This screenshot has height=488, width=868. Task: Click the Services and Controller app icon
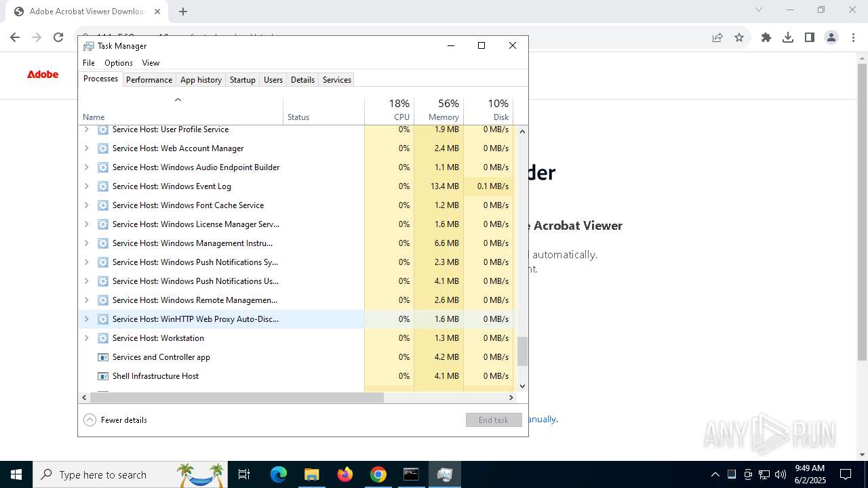[103, 357]
